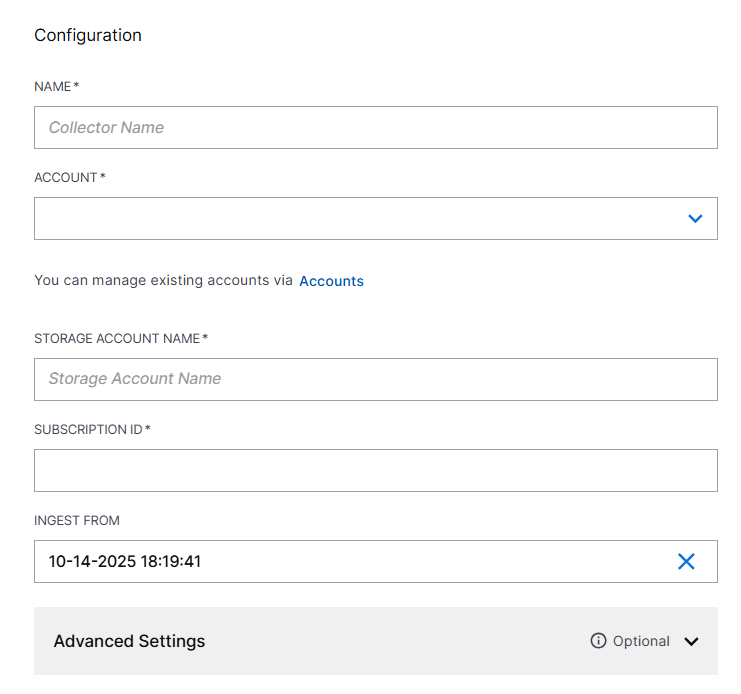Click the info icon beside Optional
741x694 pixels.
(598, 641)
